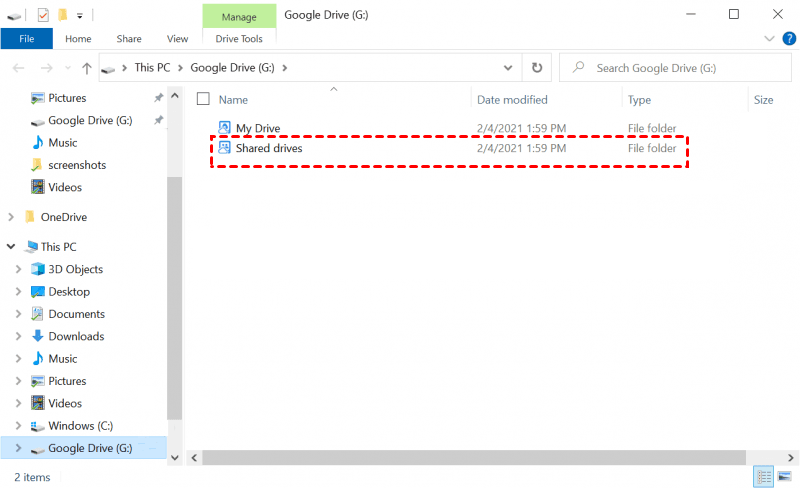Sort by the Size column header
This screenshot has width=800, height=488.
763,100
